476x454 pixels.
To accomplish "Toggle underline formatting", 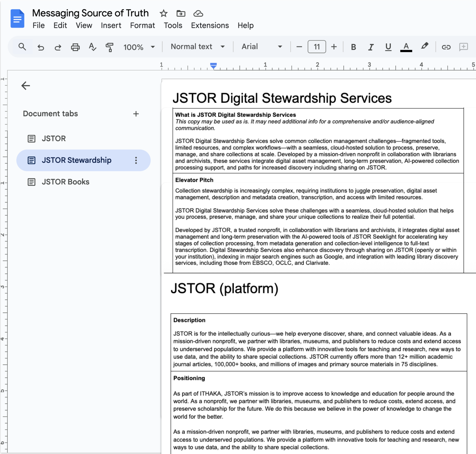I will click(x=388, y=47).
